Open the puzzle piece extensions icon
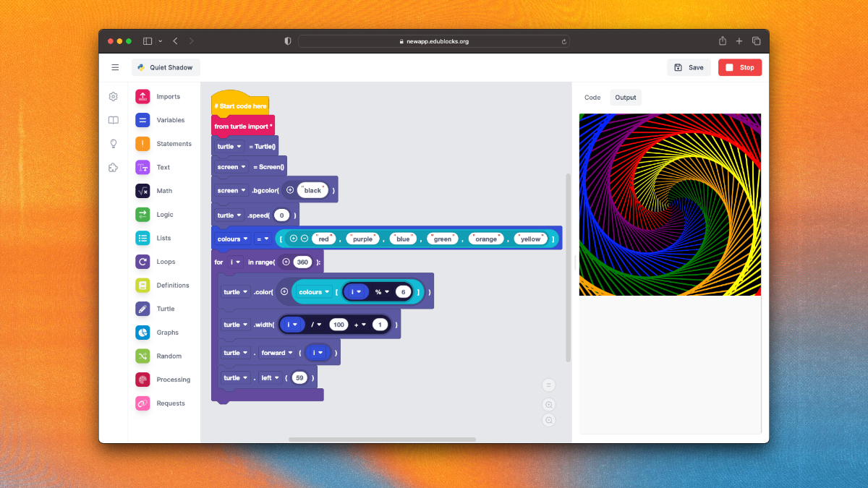Screen dimensions: 868x488 pyautogui.click(x=114, y=168)
